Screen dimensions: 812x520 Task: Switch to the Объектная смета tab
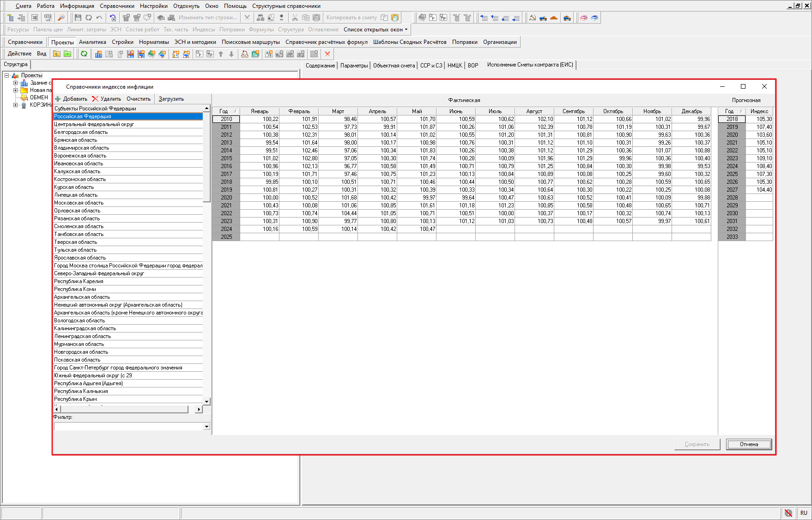point(394,66)
